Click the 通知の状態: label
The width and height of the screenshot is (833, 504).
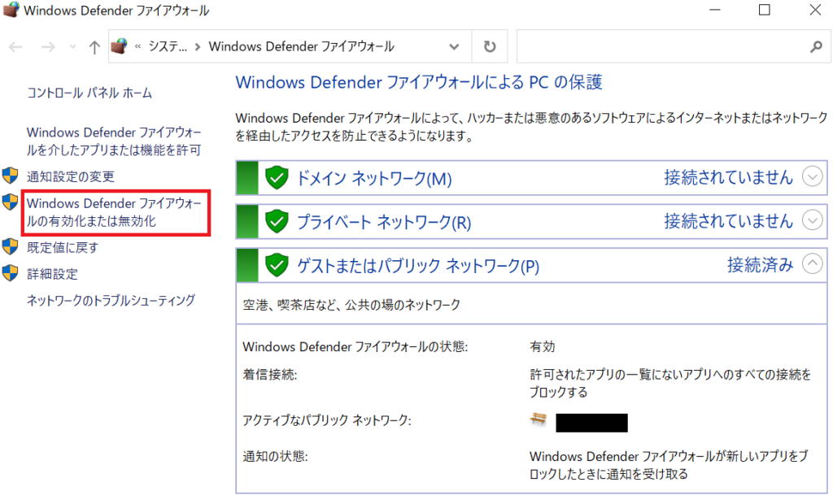(275, 456)
